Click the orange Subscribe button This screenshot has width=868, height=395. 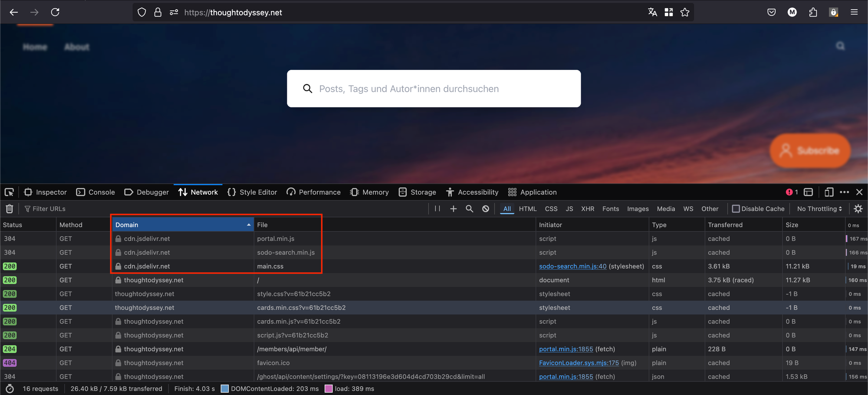[x=810, y=151]
